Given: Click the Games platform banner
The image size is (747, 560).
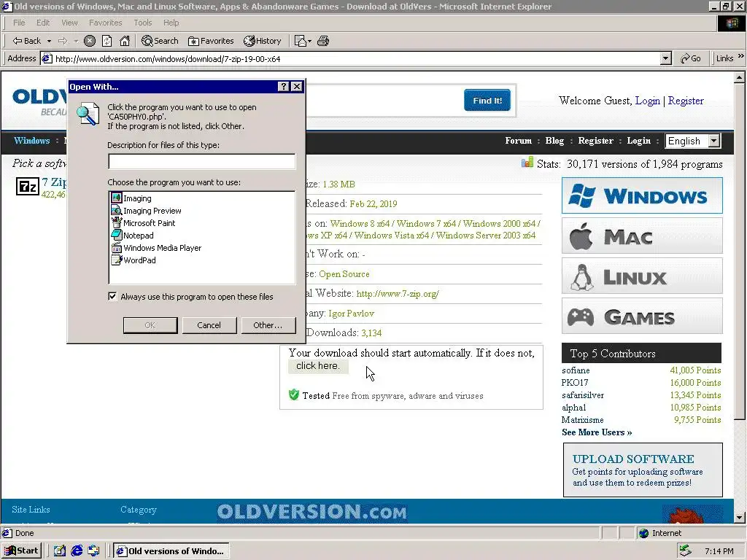Looking at the screenshot, I should (x=642, y=316).
